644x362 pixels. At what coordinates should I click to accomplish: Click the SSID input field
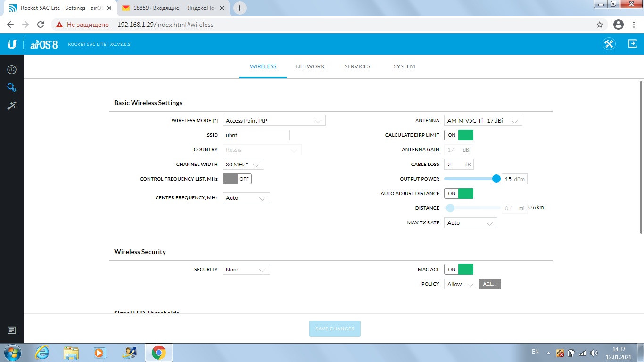(256, 135)
